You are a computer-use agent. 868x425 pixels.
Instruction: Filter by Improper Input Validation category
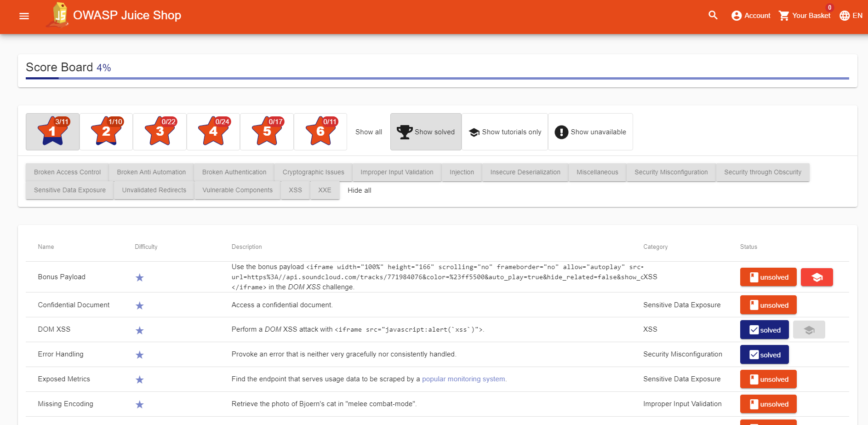click(x=397, y=172)
